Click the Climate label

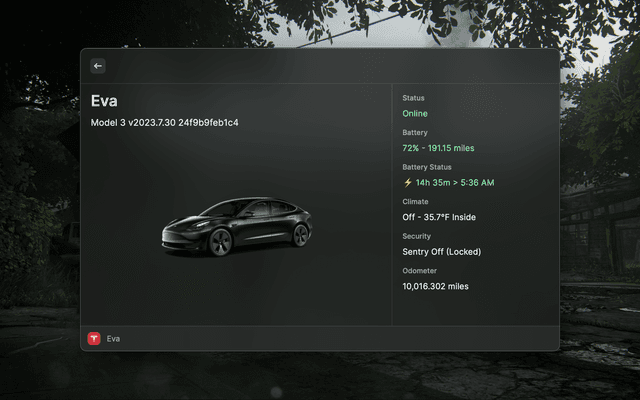click(x=415, y=201)
